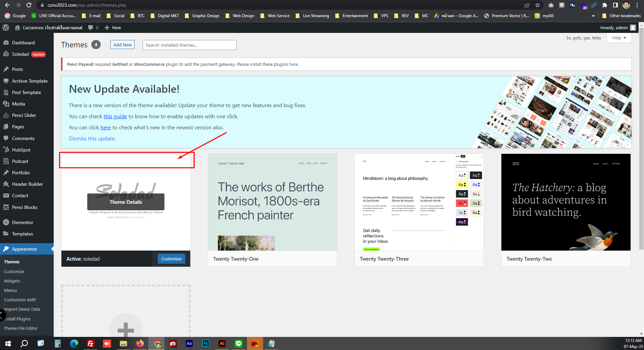
Task: Click browser back arrow
Action: (x=7, y=5)
